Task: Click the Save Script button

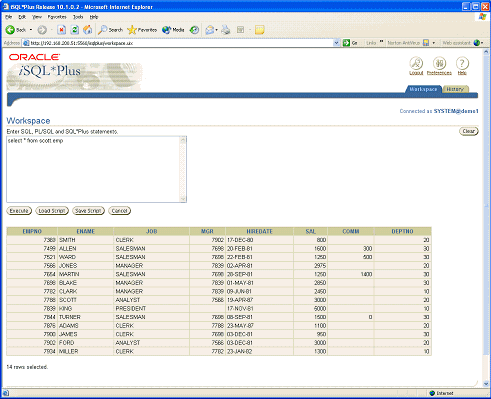Action: coord(88,211)
